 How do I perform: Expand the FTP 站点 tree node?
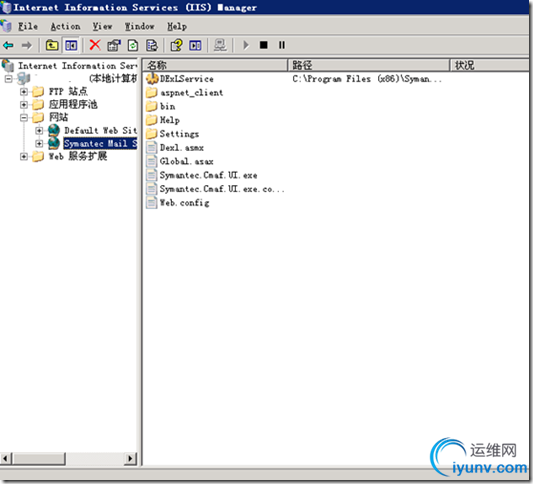[x=23, y=91]
